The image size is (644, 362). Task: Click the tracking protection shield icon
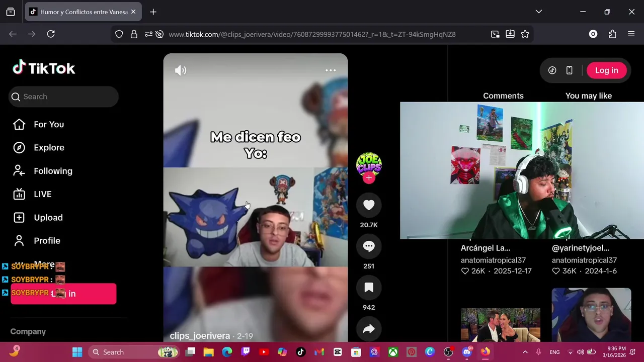119,34
